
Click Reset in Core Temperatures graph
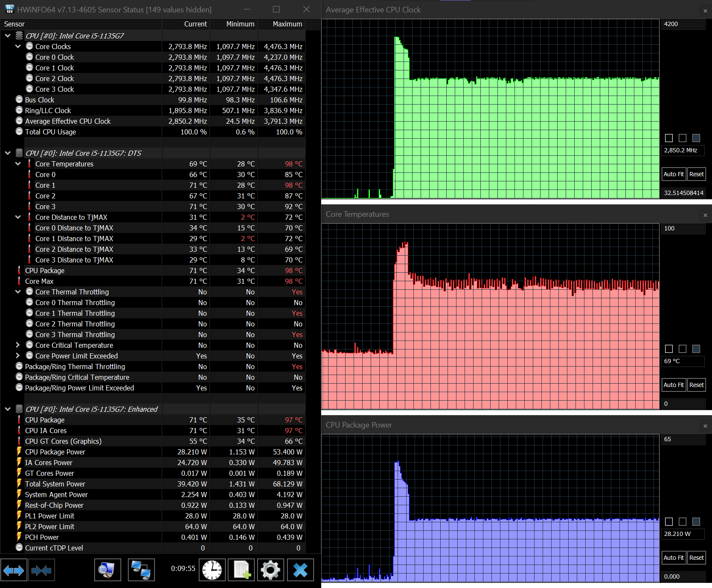[x=696, y=385]
